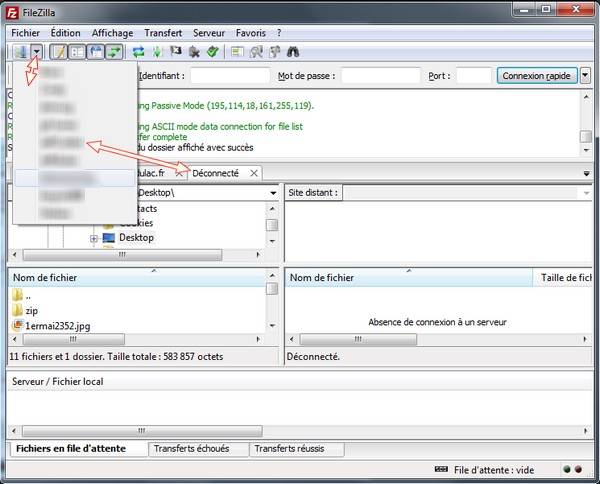Reconnect to the last server icon

(x=213, y=52)
